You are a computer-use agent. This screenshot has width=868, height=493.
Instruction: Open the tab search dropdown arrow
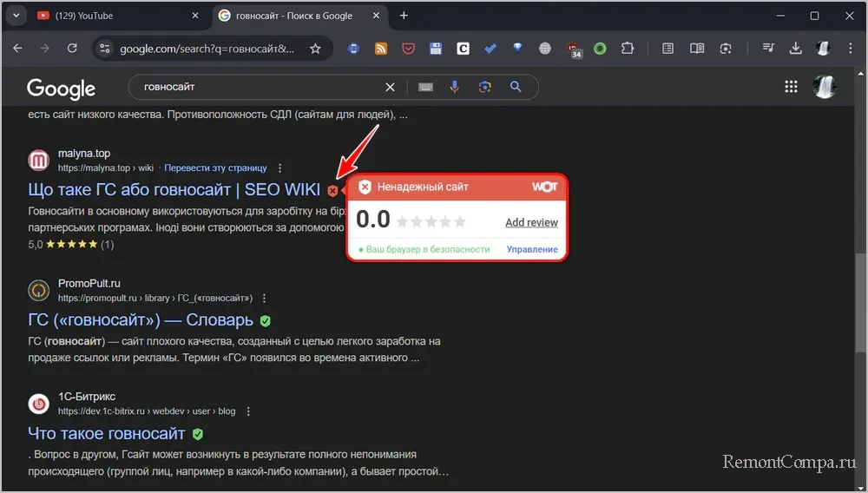tap(16, 16)
